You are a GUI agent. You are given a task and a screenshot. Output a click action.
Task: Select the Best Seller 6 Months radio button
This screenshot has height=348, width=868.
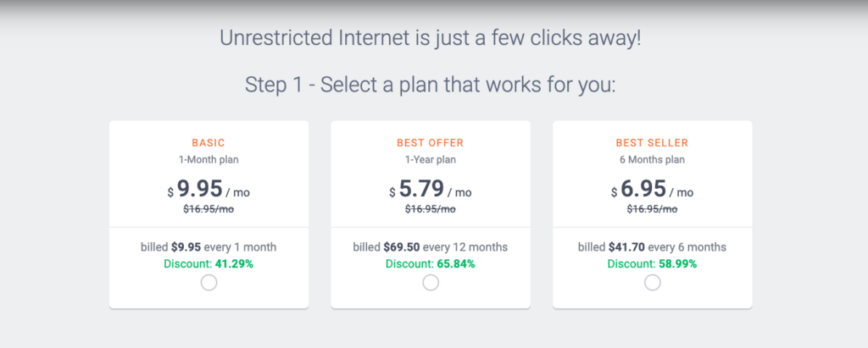click(653, 283)
